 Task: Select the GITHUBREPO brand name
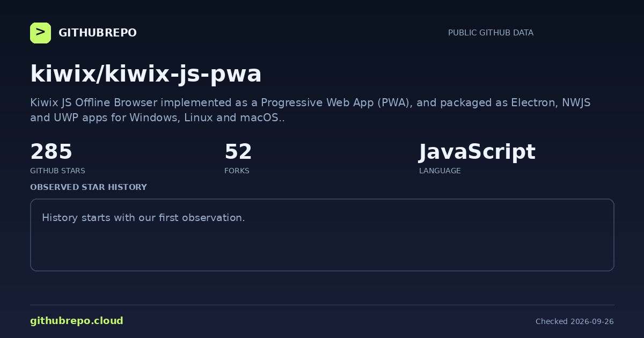click(x=98, y=33)
